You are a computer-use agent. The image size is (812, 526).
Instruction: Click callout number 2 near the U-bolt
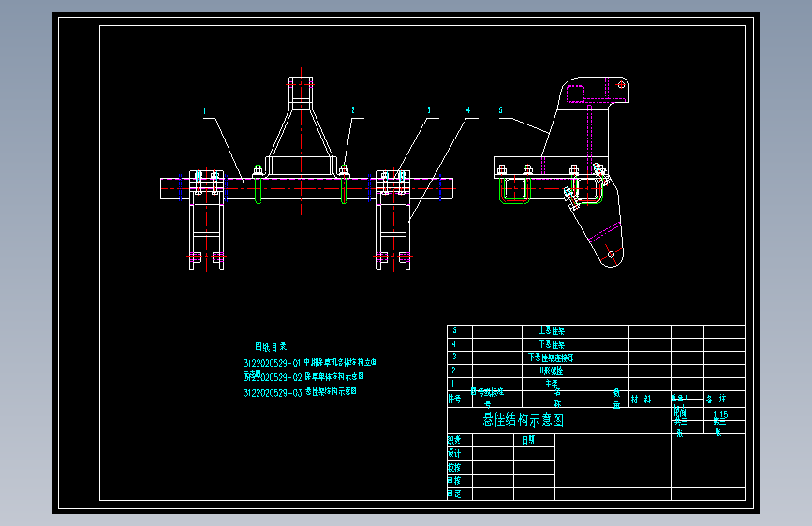coord(353,110)
